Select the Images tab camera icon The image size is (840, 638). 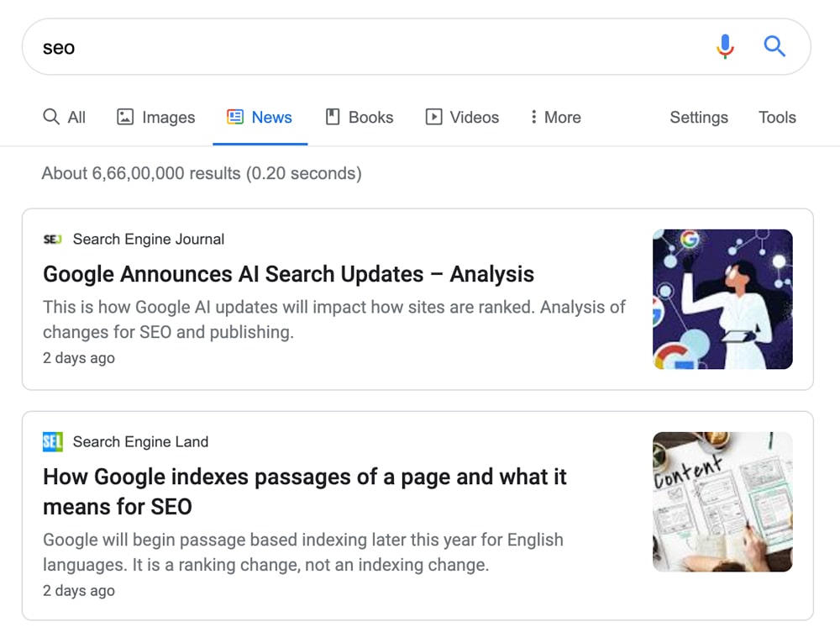[x=126, y=117]
